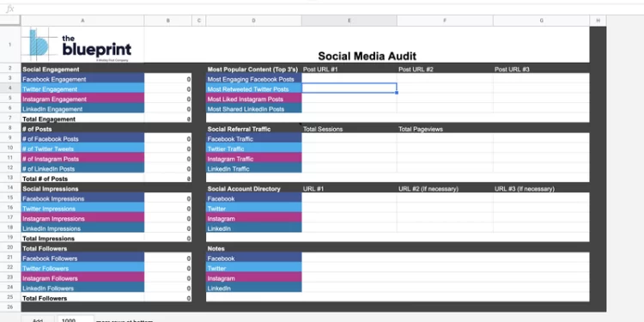
Task: Select column C header
Action: tap(199, 21)
